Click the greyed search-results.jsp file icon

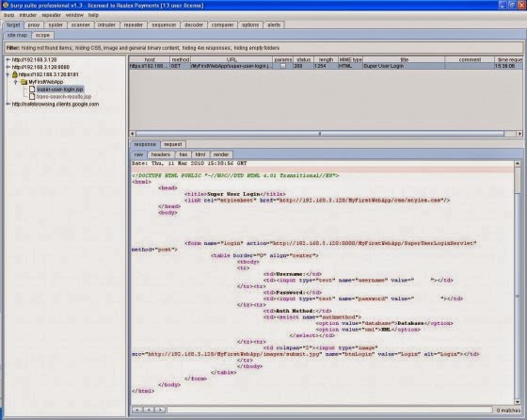click(x=32, y=96)
